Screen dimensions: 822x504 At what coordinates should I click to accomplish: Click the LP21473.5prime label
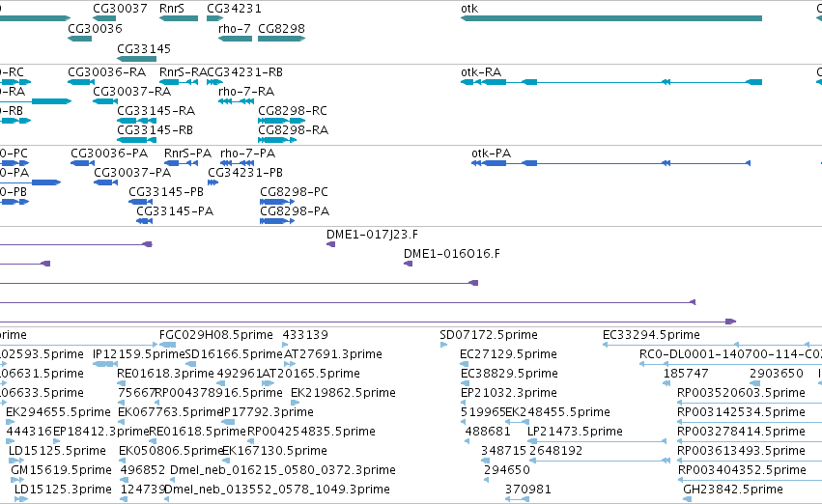[x=575, y=432]
